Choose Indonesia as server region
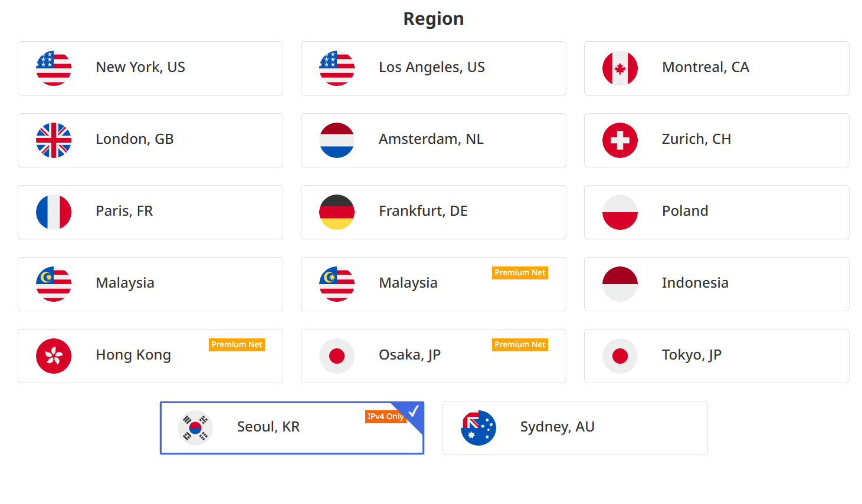Viewport: 862px width, 504px height. click(717, 284)
